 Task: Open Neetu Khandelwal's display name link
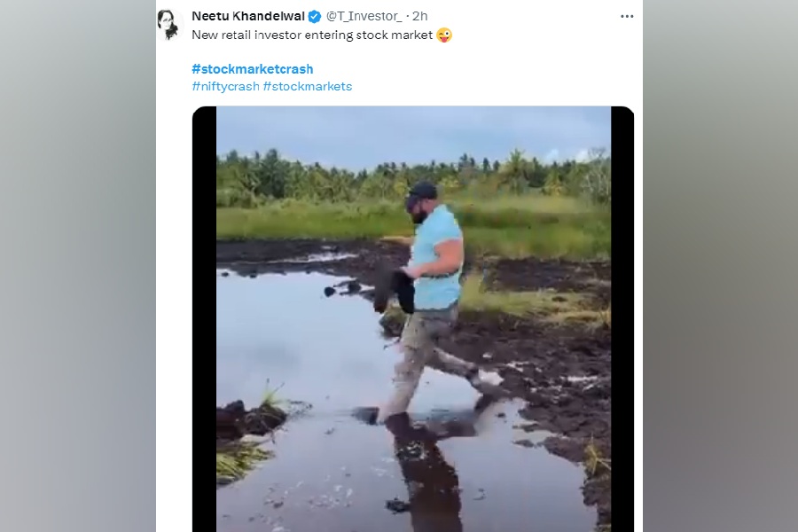(247, 16)
